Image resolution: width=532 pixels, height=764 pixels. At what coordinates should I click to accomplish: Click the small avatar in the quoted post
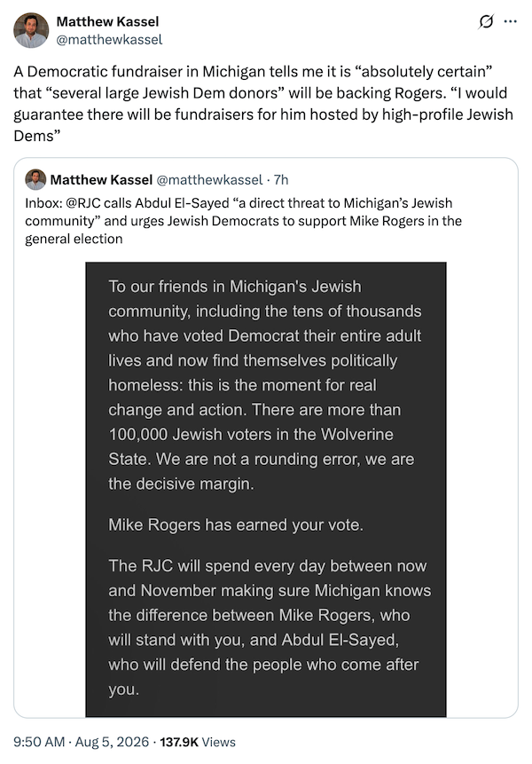tap(35, 180)
